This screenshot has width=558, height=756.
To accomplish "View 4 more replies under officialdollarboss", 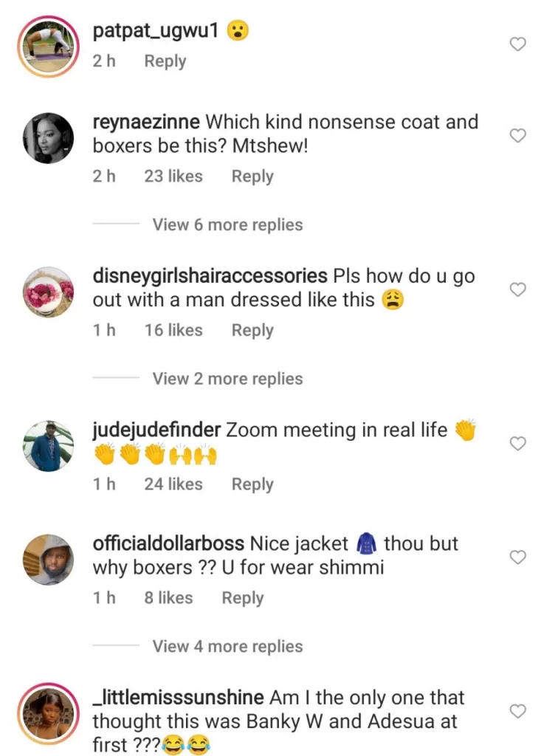I will [x=227, y=646].
